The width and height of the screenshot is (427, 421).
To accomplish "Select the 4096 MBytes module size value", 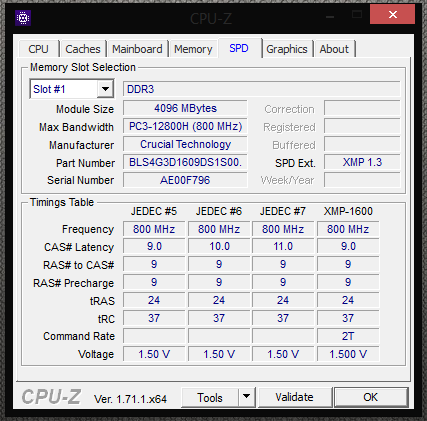I will (x=185, y=108).
